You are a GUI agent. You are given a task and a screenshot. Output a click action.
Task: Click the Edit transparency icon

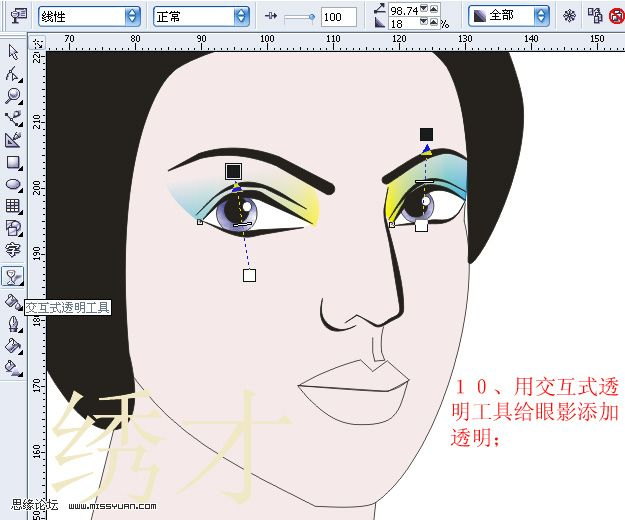pos(19,16)
